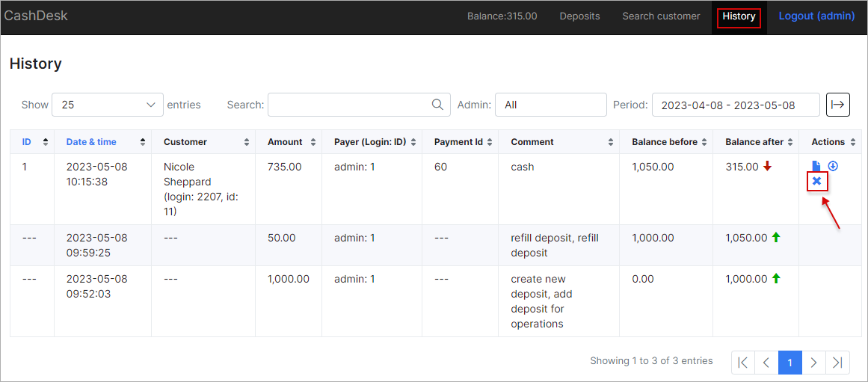The height and width of the screenshot is (382, 868).
Task: Go to last page of results
Action: tap(837, 363)
